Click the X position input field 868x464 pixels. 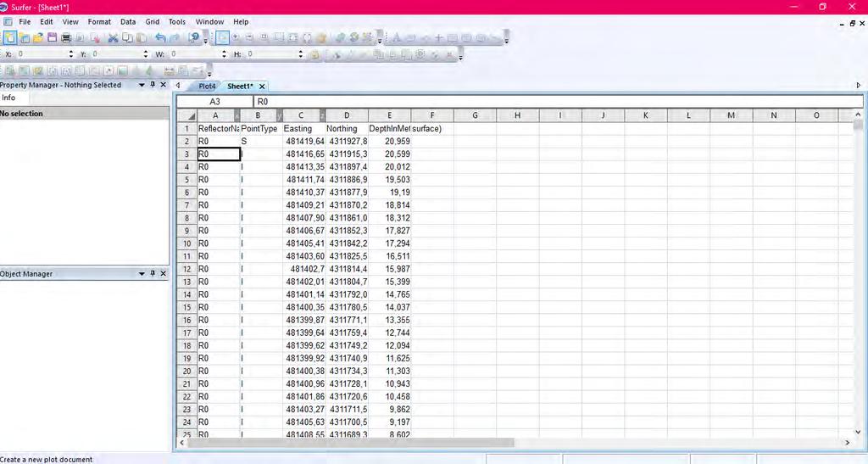point(42,54)
